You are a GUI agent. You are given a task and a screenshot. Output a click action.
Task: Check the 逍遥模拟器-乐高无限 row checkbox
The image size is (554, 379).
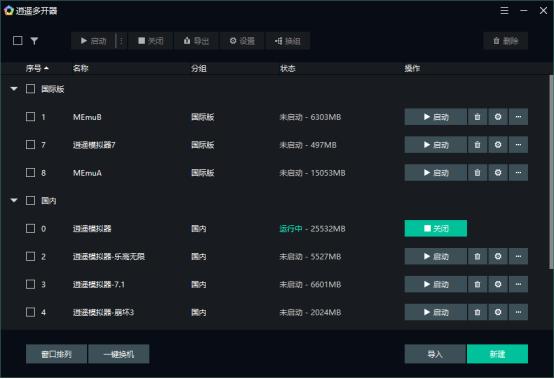click(x=30, y=256)
